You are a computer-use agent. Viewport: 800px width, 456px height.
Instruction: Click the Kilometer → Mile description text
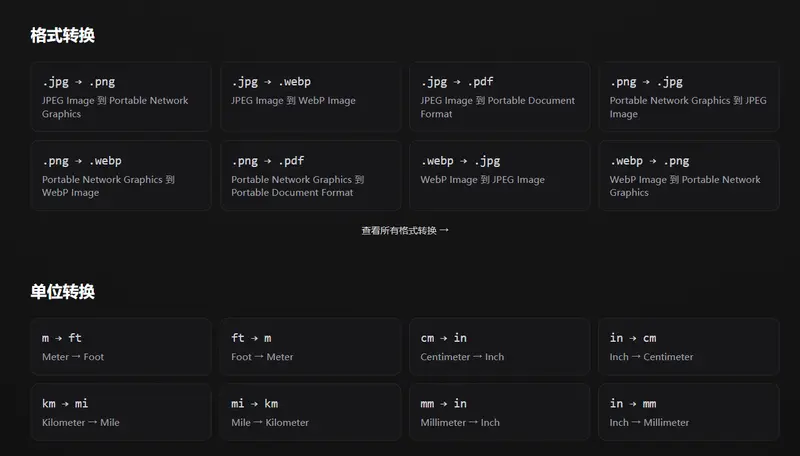coord(80,423)
